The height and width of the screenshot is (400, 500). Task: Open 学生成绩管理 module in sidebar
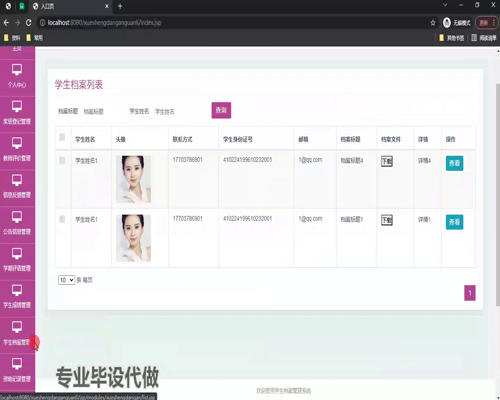17,298
